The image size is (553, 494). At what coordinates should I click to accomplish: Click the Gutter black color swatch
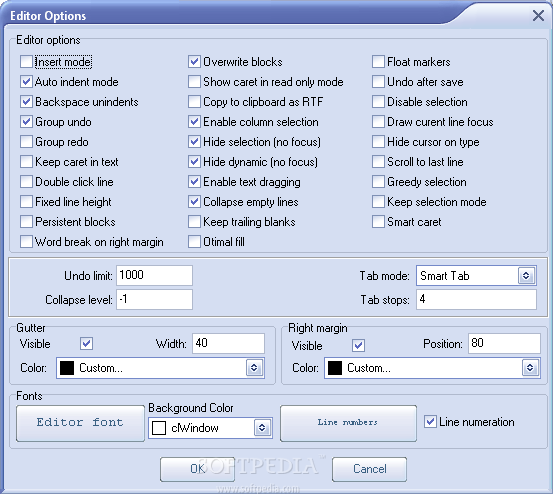(x=67, y=368)
